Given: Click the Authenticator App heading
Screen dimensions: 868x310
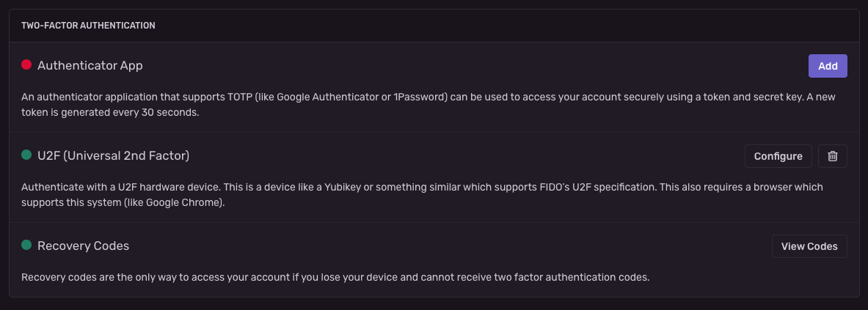Looking at the screenshot, I should click(x=90, y=65).
